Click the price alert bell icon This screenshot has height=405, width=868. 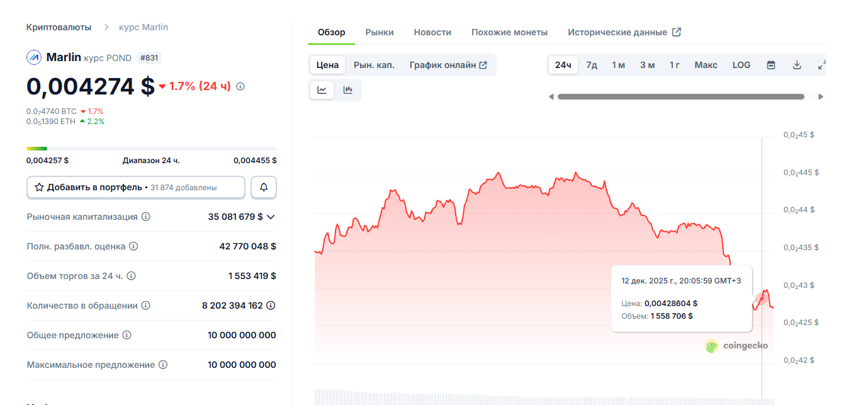(x=264, y=187)
